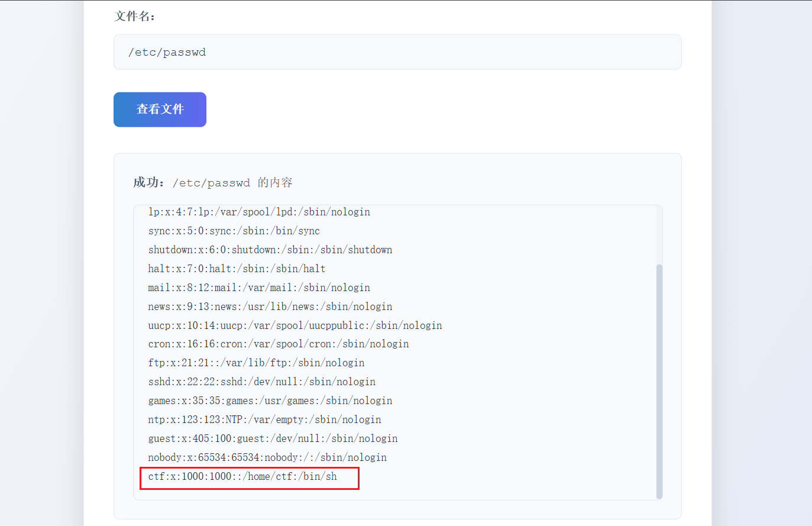
Task: Click the file name input field
Action: tap(397, 52)
